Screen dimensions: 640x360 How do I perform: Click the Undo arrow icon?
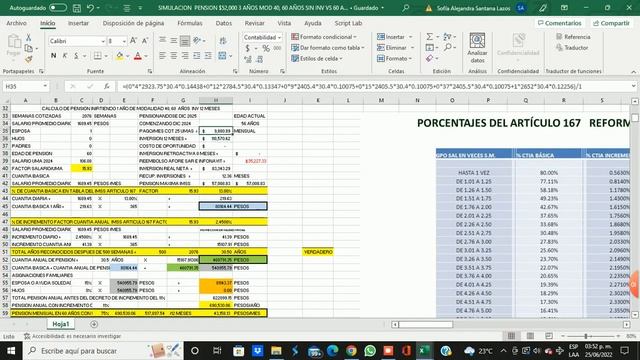click(x=91, y=8)
